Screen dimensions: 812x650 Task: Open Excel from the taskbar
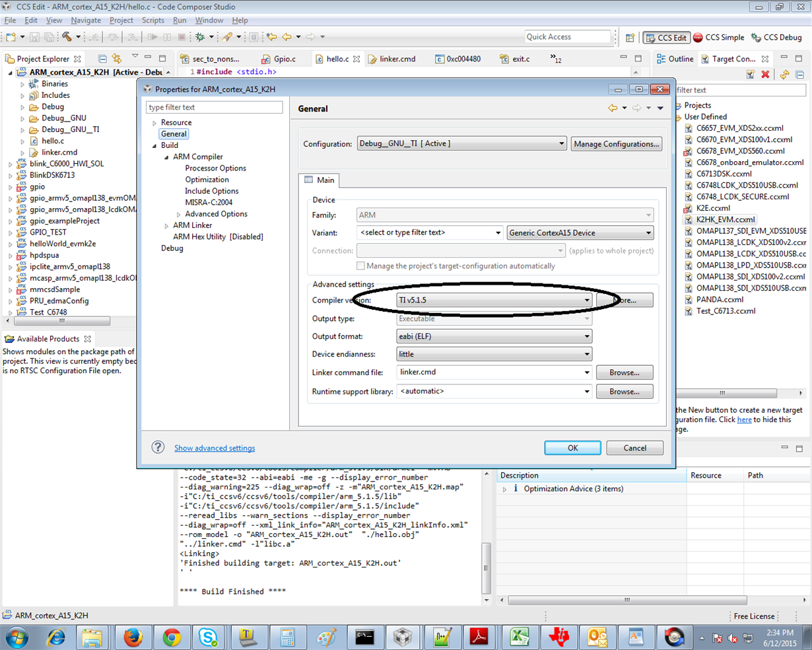[x=519, y=637]
